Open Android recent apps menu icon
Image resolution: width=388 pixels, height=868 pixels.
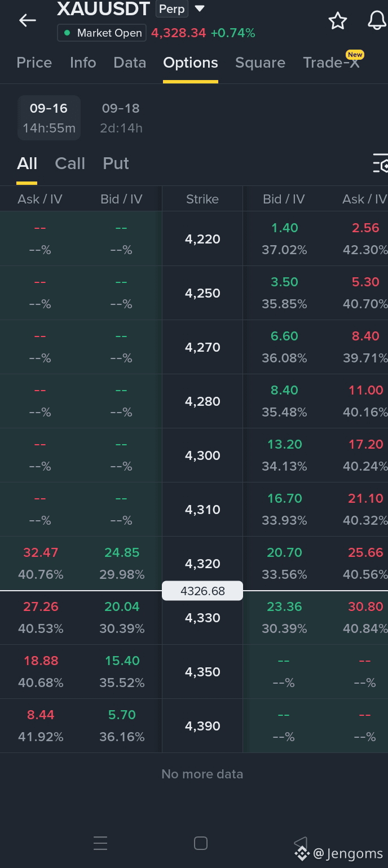click(x=100, y=843)
